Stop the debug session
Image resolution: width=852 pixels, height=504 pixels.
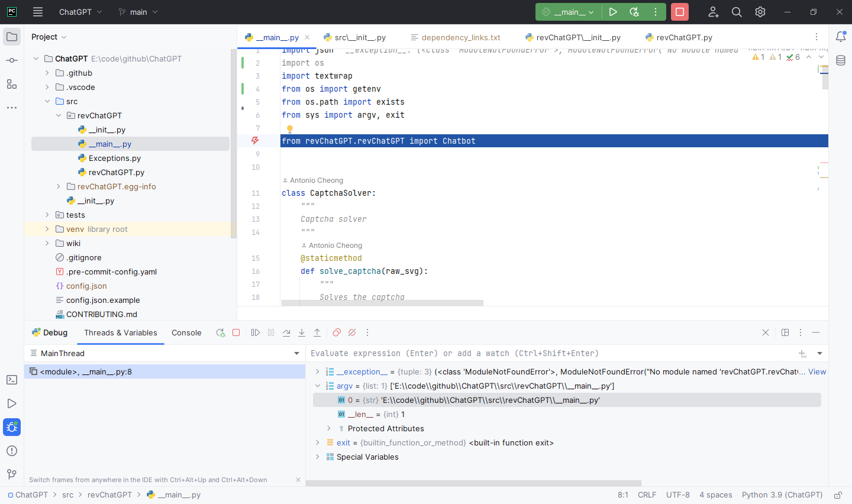[236, 332]
